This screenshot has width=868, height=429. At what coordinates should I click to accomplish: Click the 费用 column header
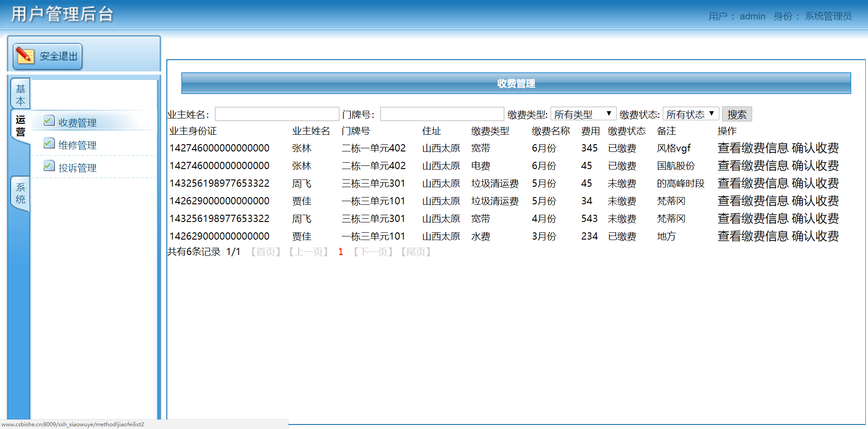(x=590, y=131)
